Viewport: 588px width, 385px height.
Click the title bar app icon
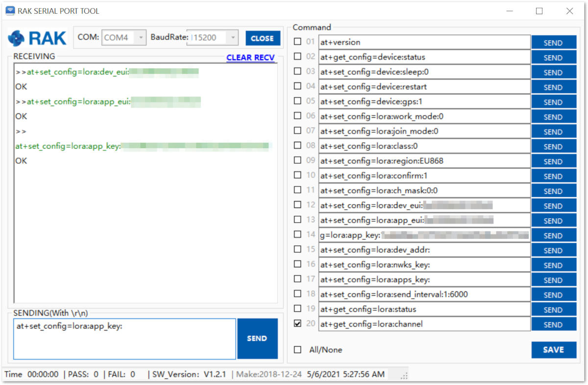[x=10, y=11]
